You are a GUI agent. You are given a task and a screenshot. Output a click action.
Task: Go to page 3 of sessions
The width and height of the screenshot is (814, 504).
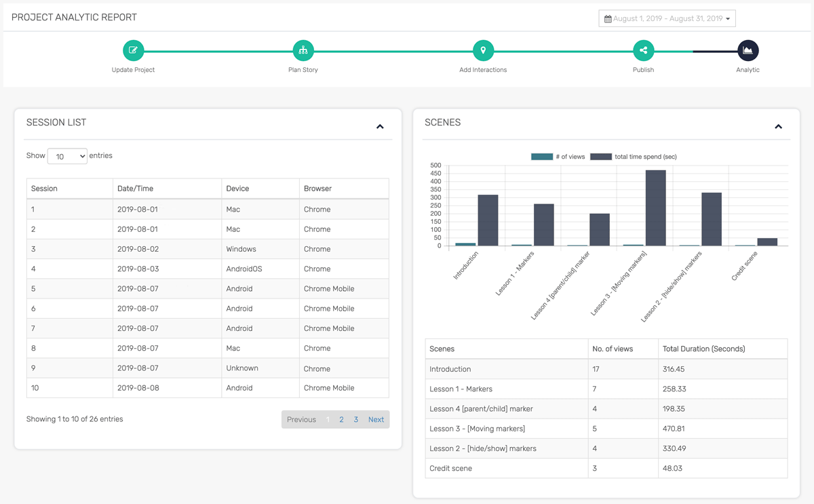pyautogui.click(x=355, y=420)
